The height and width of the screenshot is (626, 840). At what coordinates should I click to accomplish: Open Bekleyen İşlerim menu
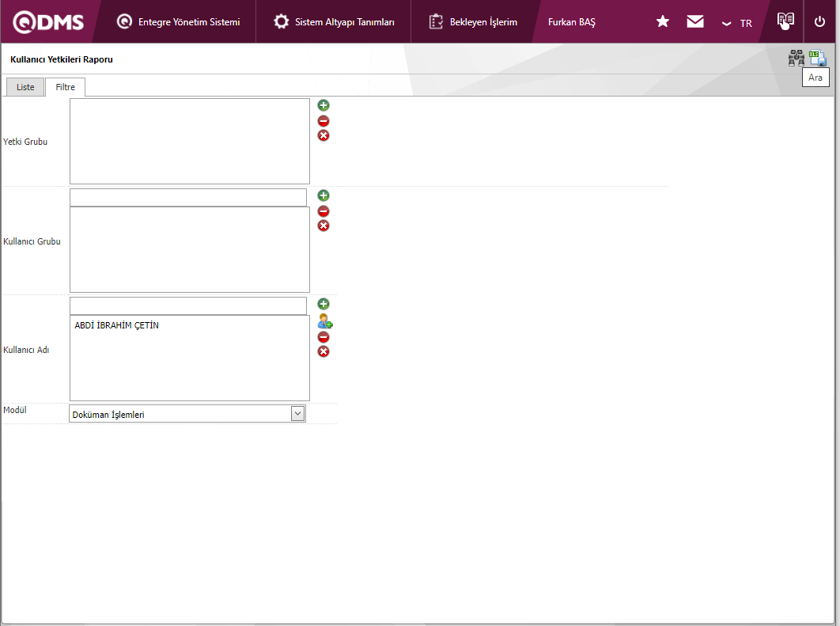[x=473, y=22]
